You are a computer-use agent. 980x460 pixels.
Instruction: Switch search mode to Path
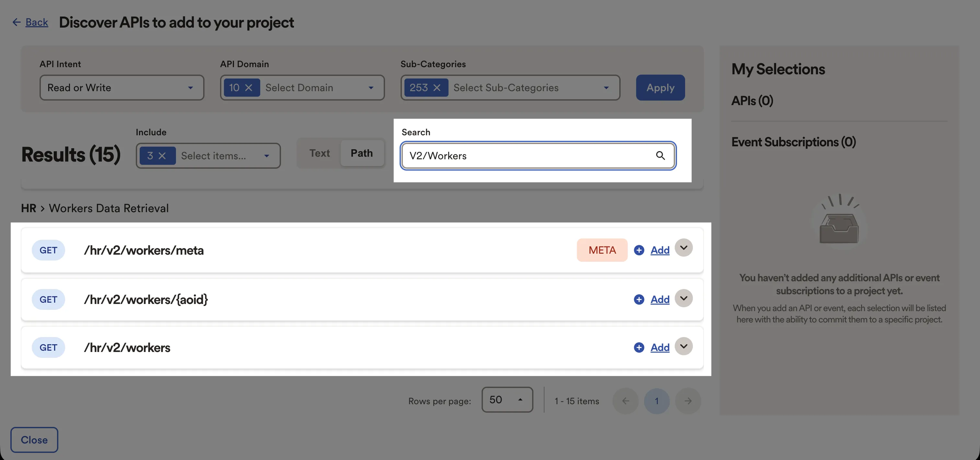coord(361,153)
